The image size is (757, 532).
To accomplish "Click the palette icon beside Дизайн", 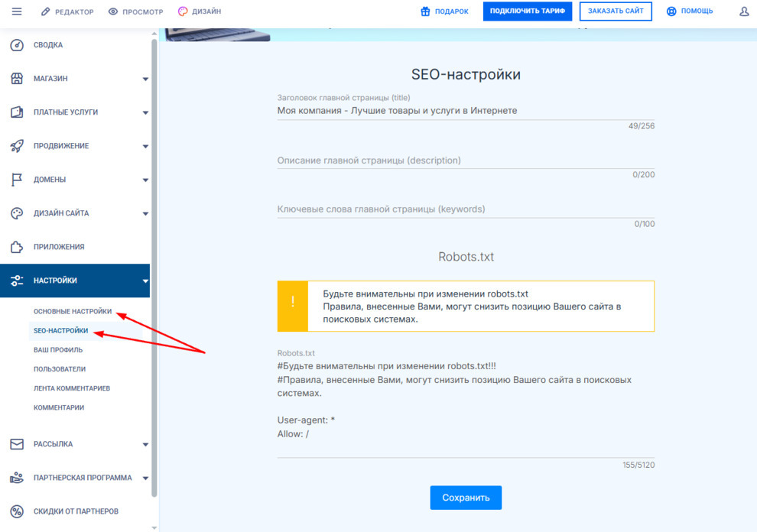I will [x=183, y=11].
